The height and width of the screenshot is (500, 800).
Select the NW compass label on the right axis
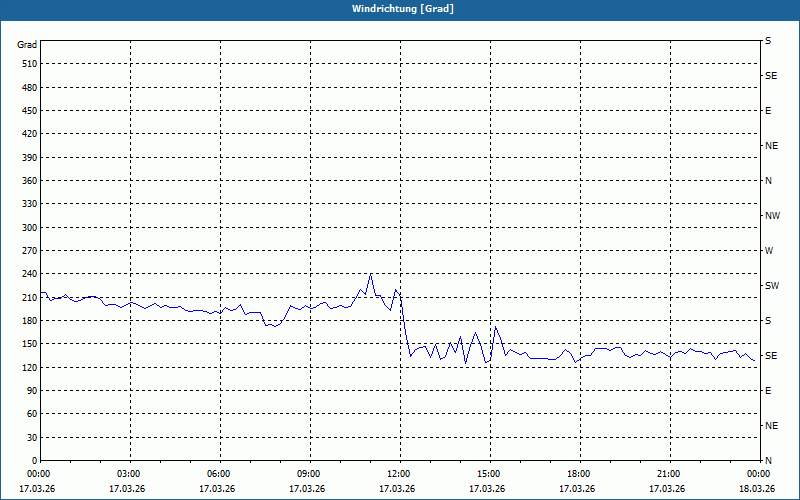tap(771, 216)
